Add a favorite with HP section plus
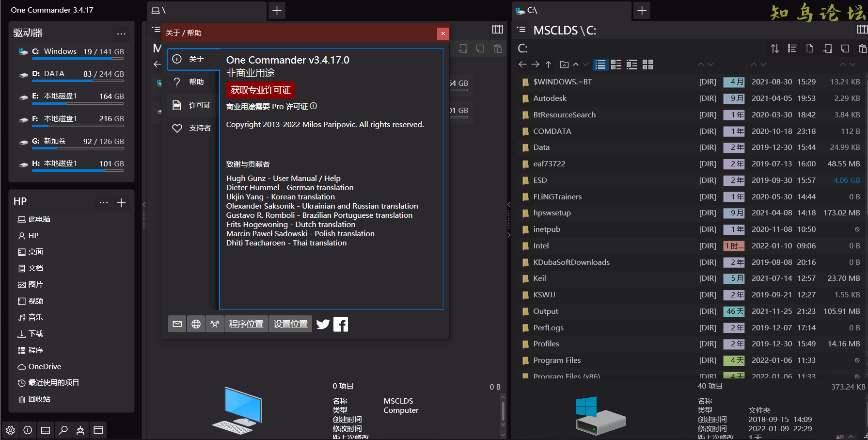868x440 pixels. point(121,202)
